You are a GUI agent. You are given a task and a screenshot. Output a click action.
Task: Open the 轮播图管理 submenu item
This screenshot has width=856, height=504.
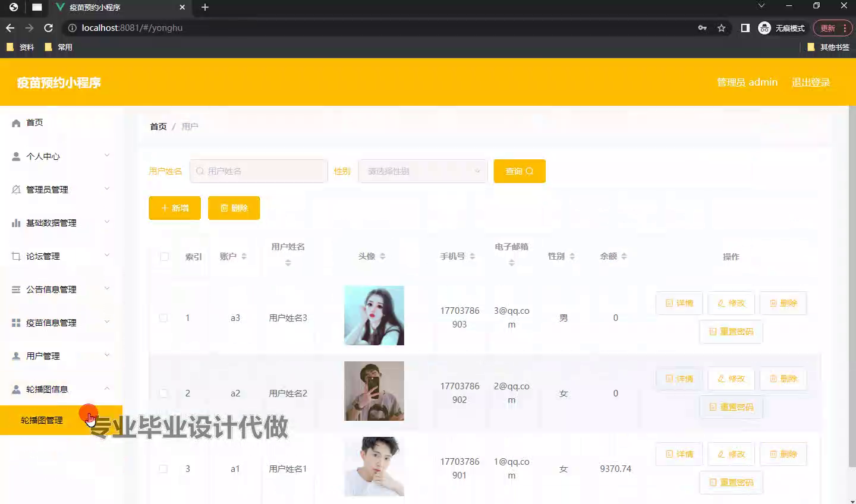click(x=61, y=420)
